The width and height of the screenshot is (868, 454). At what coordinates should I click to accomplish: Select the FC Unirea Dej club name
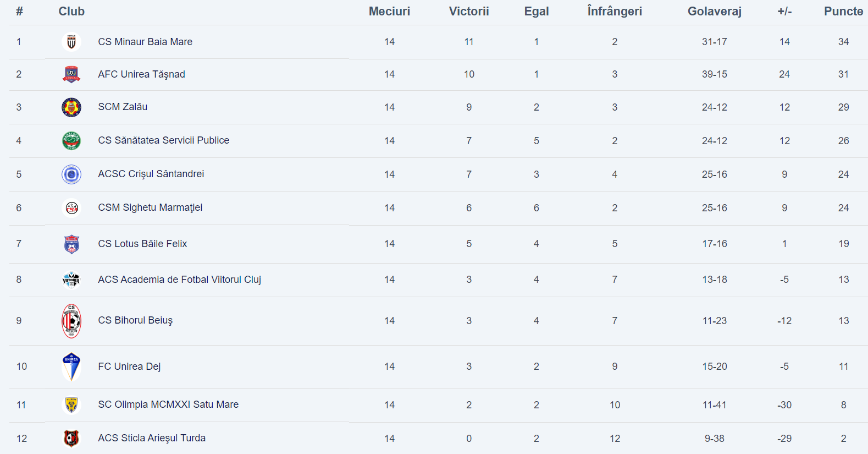pos(129,367)
